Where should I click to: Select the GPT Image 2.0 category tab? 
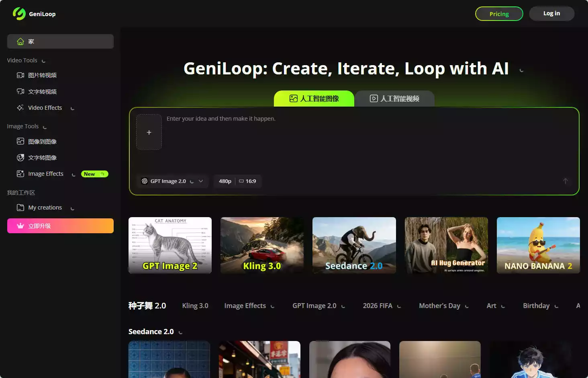point(314,306)
